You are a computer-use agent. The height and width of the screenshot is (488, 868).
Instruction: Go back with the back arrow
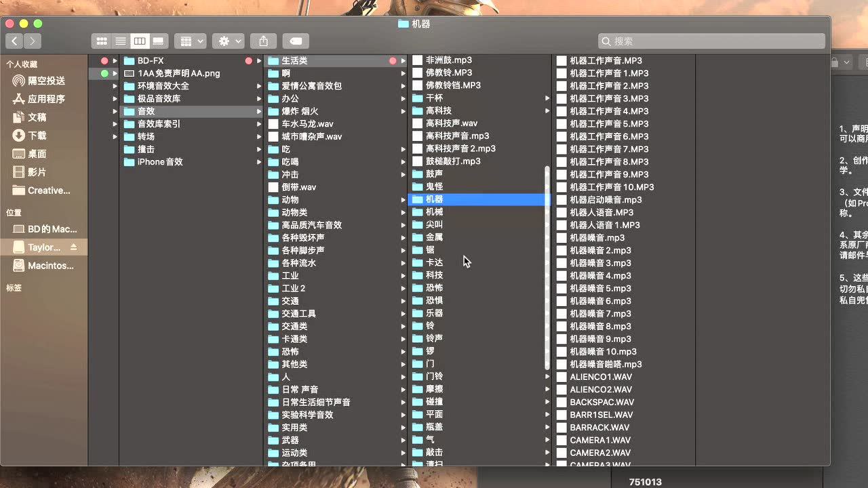[x=15, y=41]
